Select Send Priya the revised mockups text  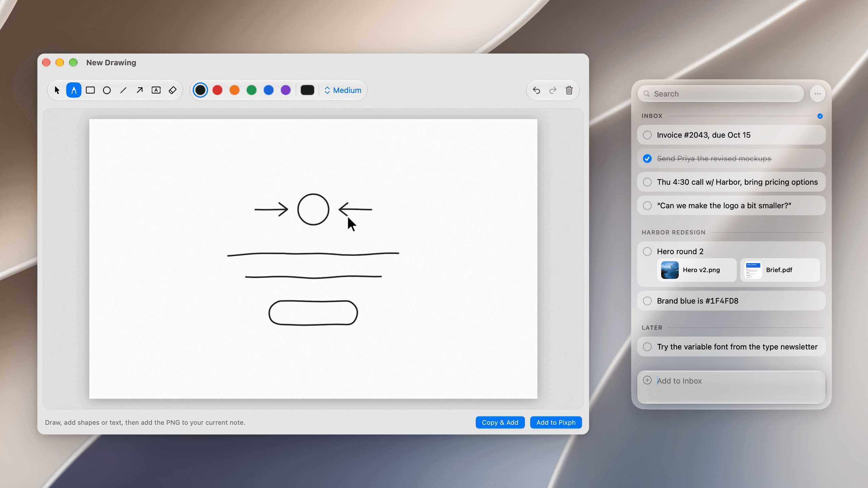click(x=714, y=159)
